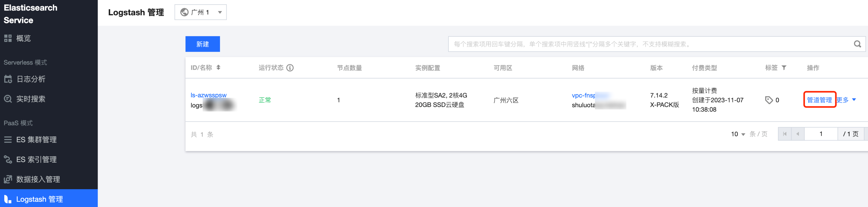Open instance ls-azwsspsw link
The height and width of the screenshot is (207, 868).
(x=209, y=95)
